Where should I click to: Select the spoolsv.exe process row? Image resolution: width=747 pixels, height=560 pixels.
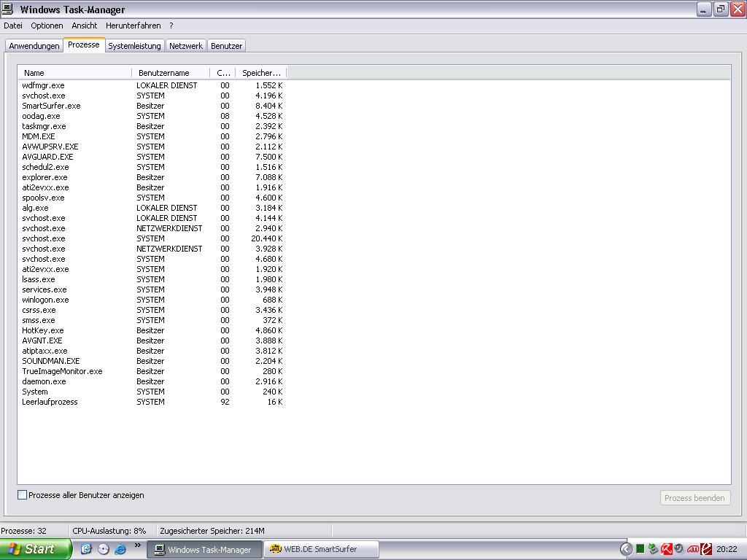point(152,198)
